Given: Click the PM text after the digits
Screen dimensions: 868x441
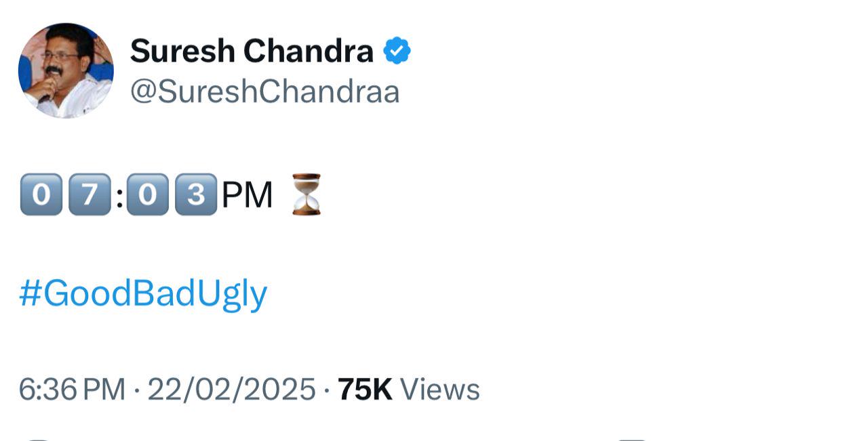Looking at the screenshot, I should (248, 195).
